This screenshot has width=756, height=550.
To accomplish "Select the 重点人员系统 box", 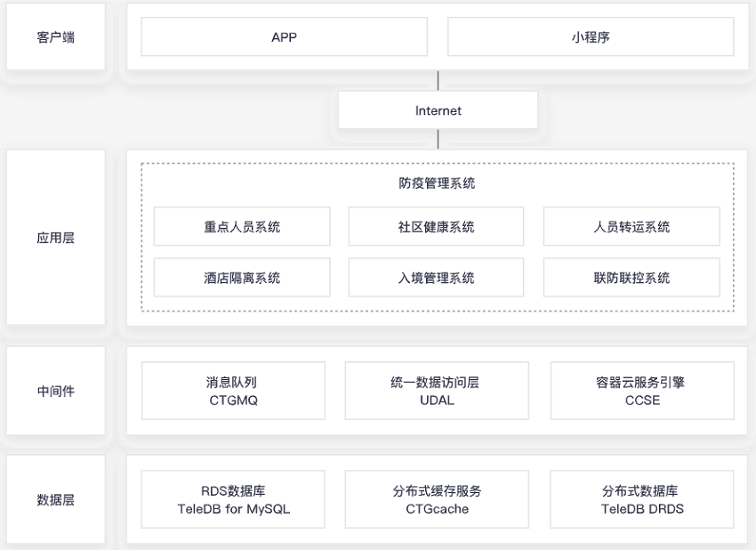I will click(x=242, y=227).
